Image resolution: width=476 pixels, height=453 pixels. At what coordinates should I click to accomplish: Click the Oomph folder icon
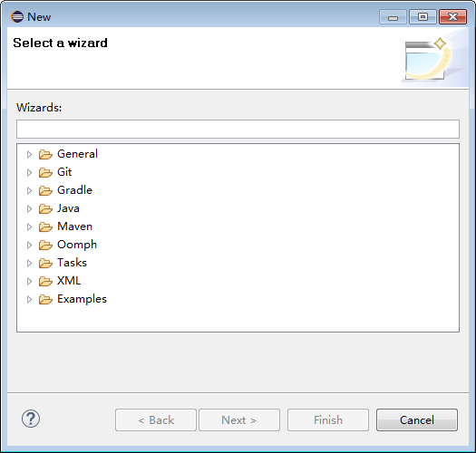[x=45, y=245]
